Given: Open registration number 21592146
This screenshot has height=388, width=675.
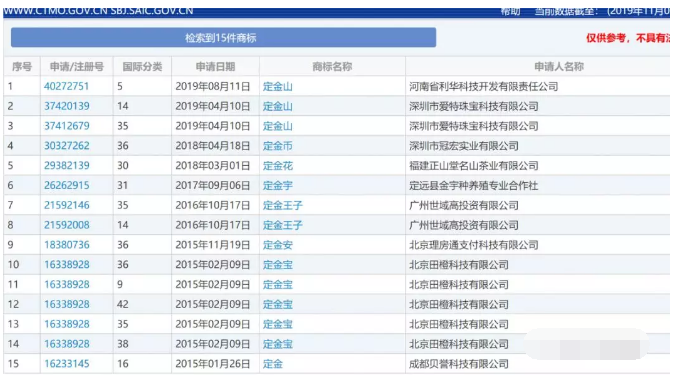Looking at the screenshot, I should (x=66, y=205).
